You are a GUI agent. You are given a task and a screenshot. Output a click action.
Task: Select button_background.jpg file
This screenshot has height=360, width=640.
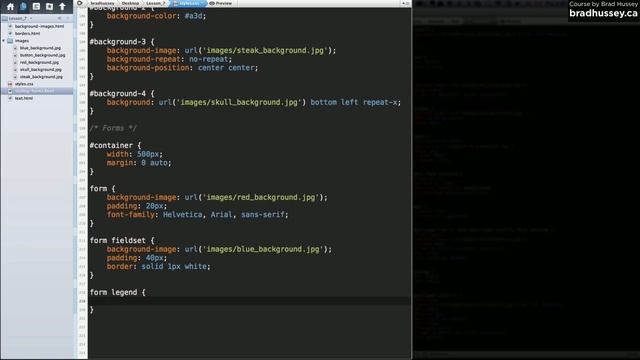[x=42, y=55]
